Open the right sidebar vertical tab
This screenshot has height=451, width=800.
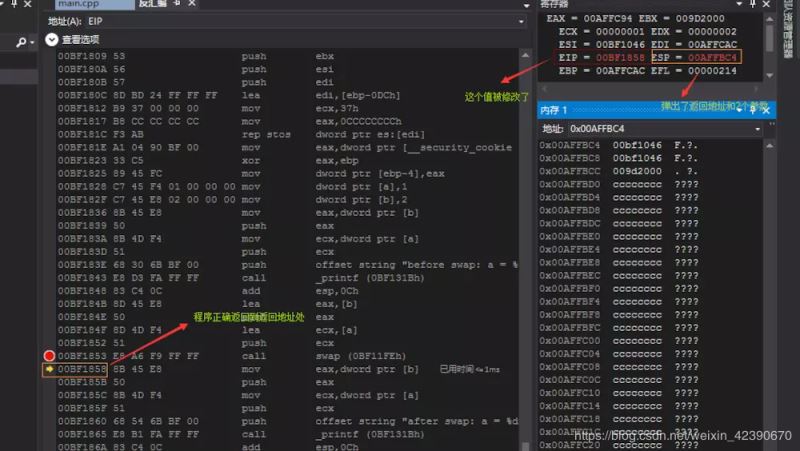point(788,28)
